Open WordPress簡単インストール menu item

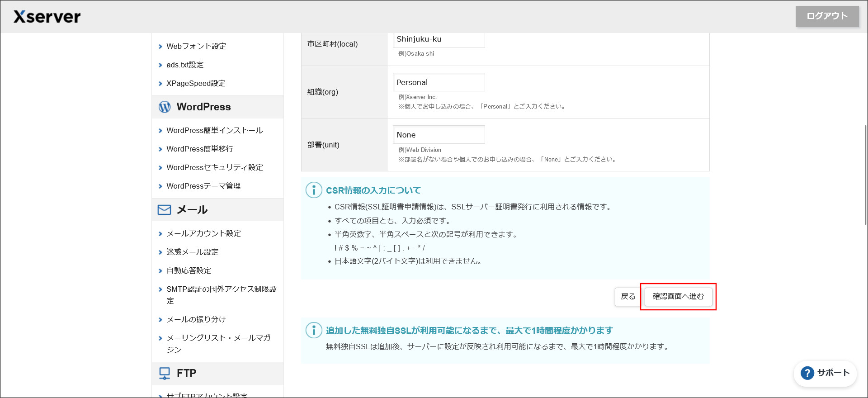[214, 130]
